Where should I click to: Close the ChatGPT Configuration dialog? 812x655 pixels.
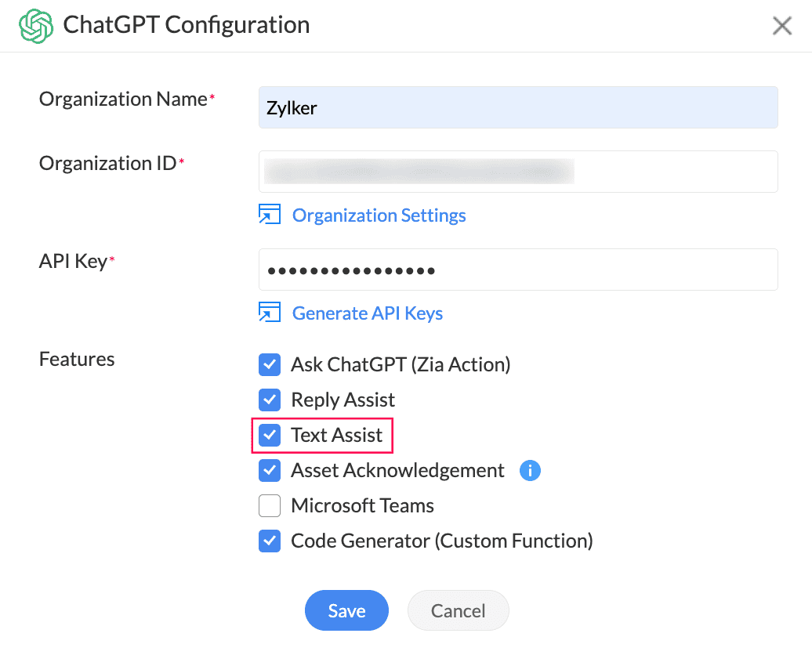tap(782, 26)
